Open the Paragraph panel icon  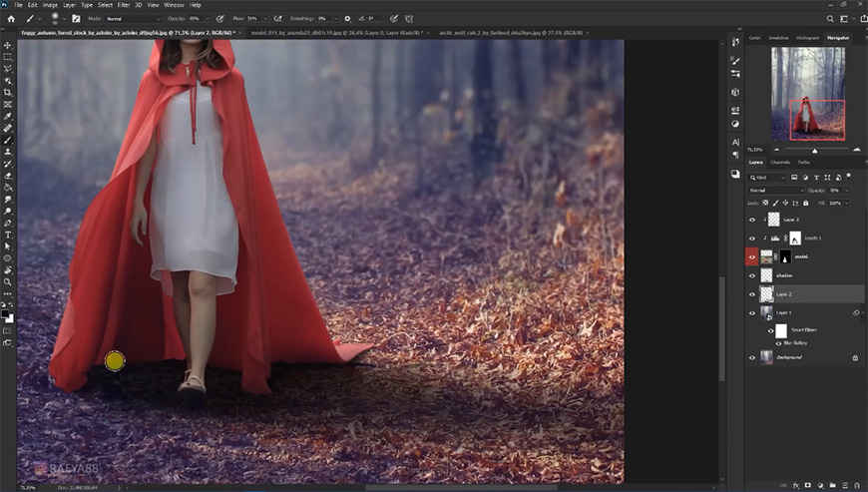point(735,155)
